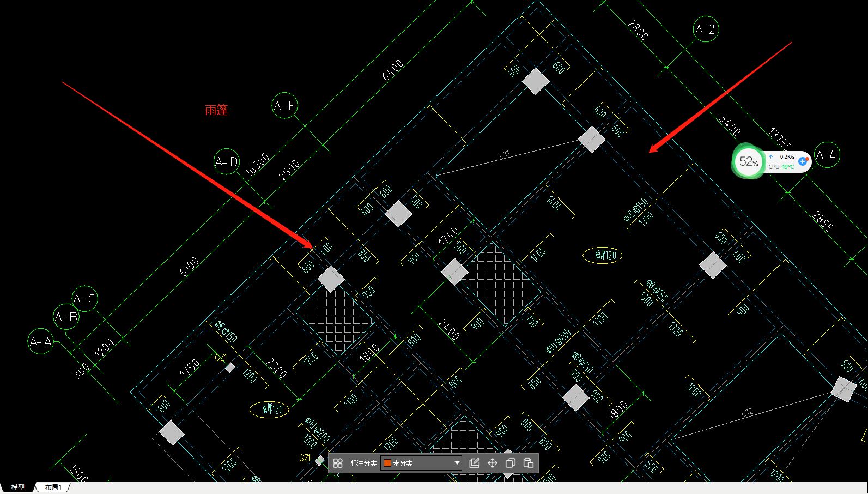Select the 6400 dimension text
This screenshot has width=868, height=494.
393,70
